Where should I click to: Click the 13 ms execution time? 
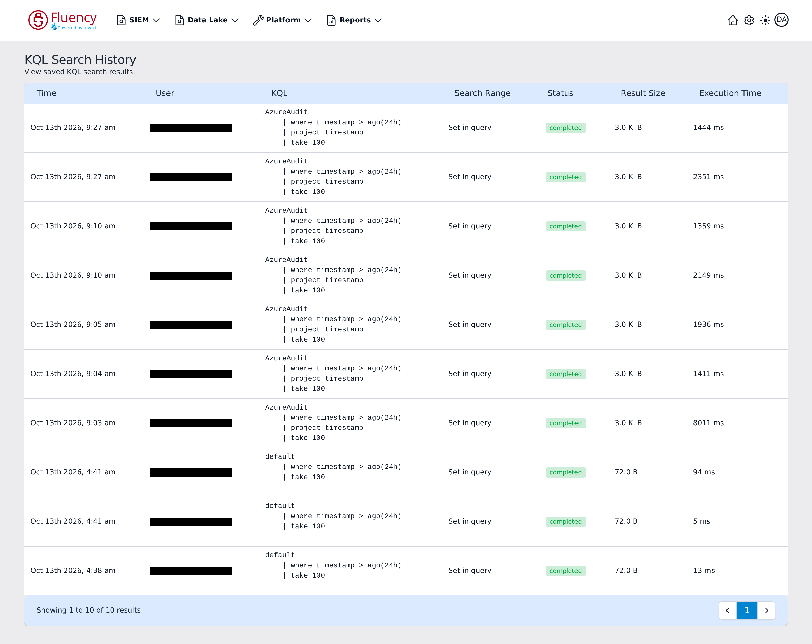coord(704,571)
